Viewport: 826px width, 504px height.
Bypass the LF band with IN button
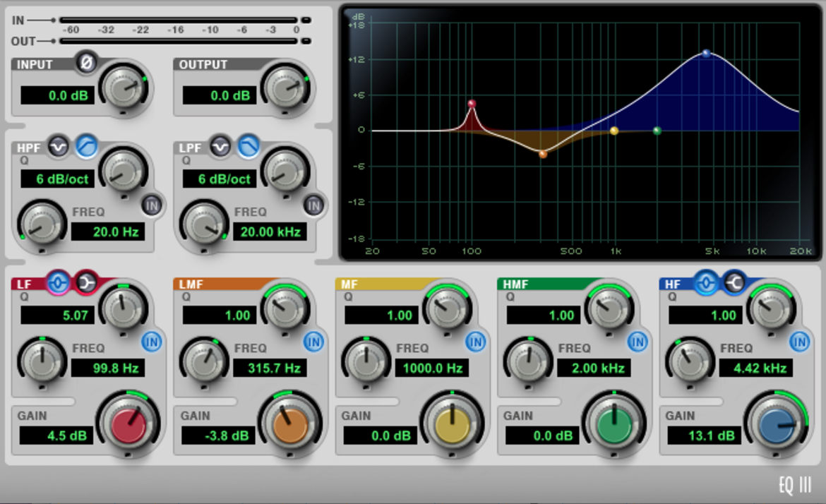coord(152,342)
